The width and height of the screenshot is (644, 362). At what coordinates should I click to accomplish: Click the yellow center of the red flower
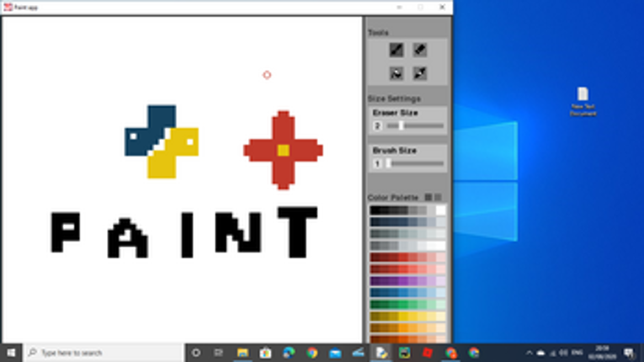(x=283, y=151)
